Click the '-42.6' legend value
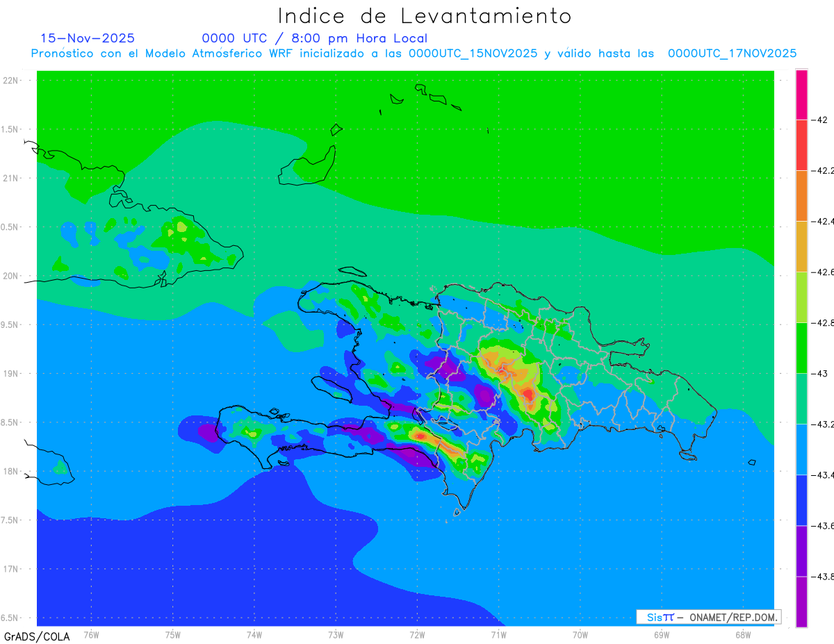834x644 pixels. 823,272
